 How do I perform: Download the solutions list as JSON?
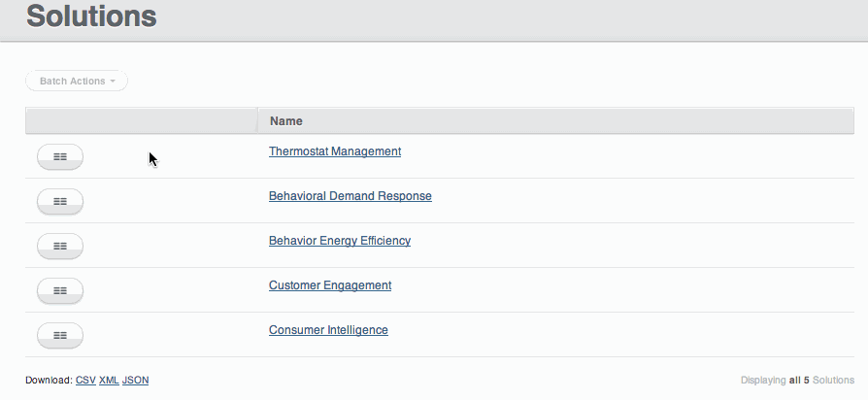136,381
